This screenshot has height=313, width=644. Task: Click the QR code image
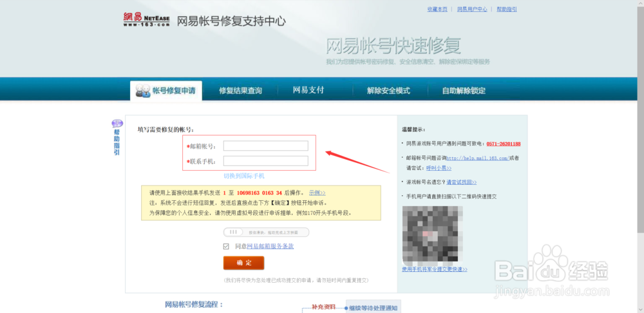433,235
